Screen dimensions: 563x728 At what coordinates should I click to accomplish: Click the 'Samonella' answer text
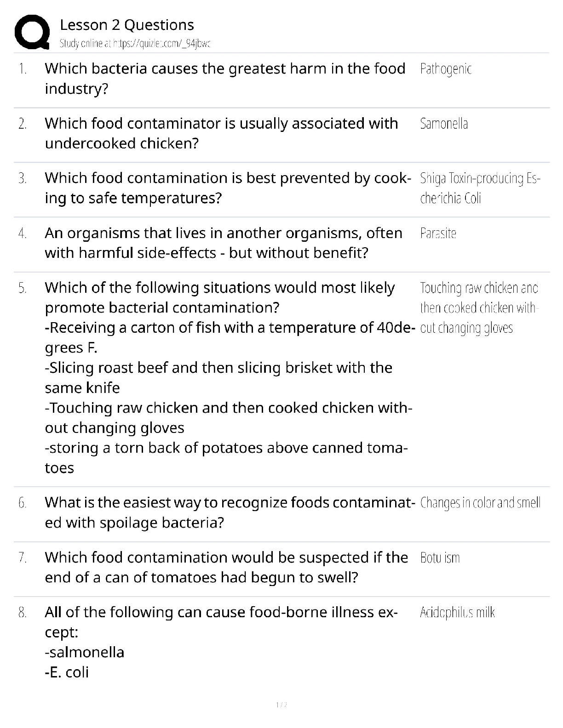(x=444, y=124)
